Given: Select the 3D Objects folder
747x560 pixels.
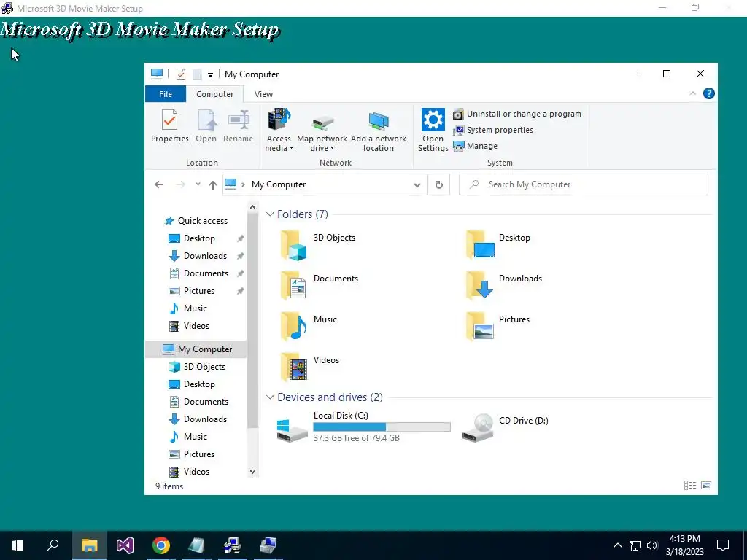Looking at the screenshot, I should tap(318, 245).
